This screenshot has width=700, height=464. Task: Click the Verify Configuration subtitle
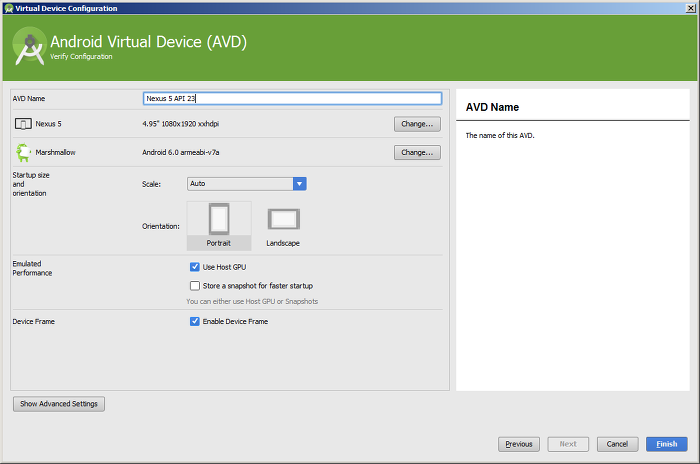click(81, 57)
